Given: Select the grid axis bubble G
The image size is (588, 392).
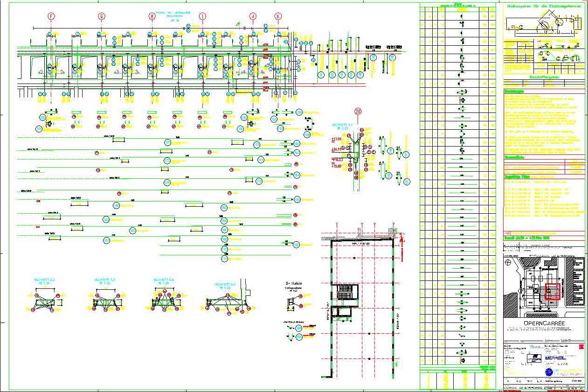Looking at the screenshot, I should click(x=102, y=16).
